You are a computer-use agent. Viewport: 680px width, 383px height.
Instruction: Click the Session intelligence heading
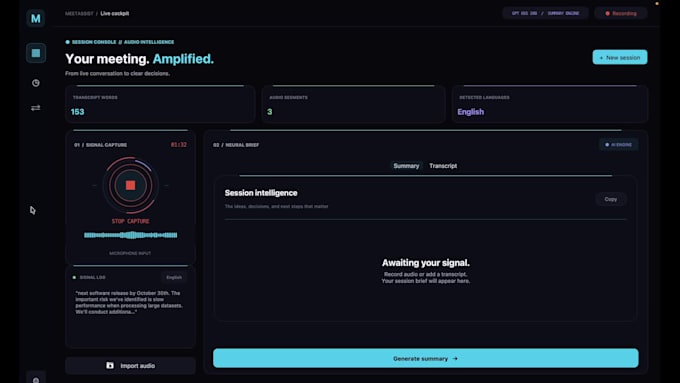(x=261, y=193)
